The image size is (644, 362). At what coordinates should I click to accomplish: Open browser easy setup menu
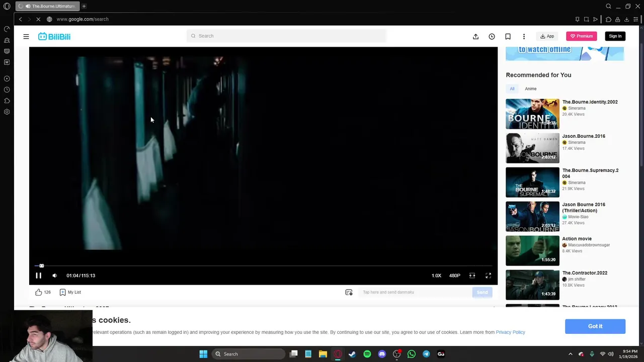click(x=635, y=19)
